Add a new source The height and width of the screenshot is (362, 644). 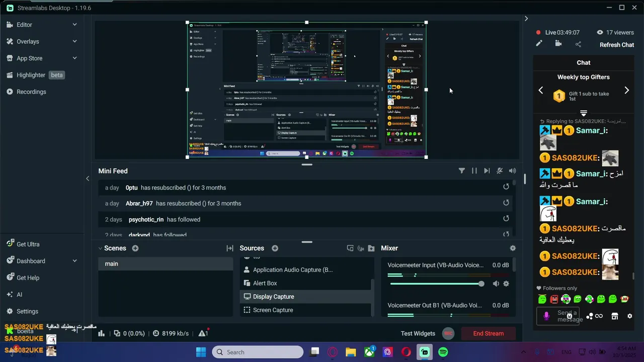tap(275, 248)
